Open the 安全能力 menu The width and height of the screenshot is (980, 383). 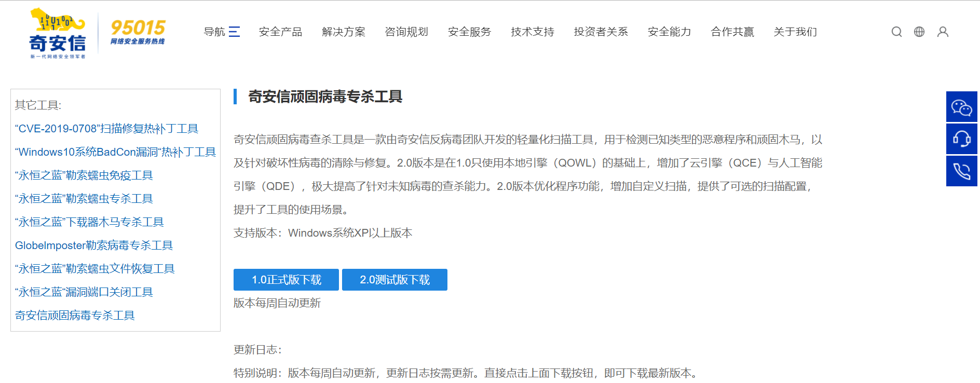pos(670,32)
